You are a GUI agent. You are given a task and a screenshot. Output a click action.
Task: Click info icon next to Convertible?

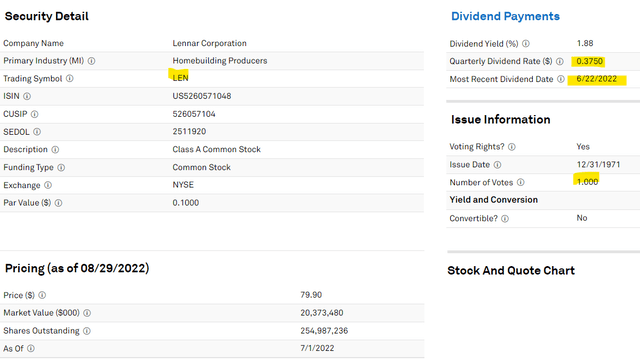pos(505,219)
